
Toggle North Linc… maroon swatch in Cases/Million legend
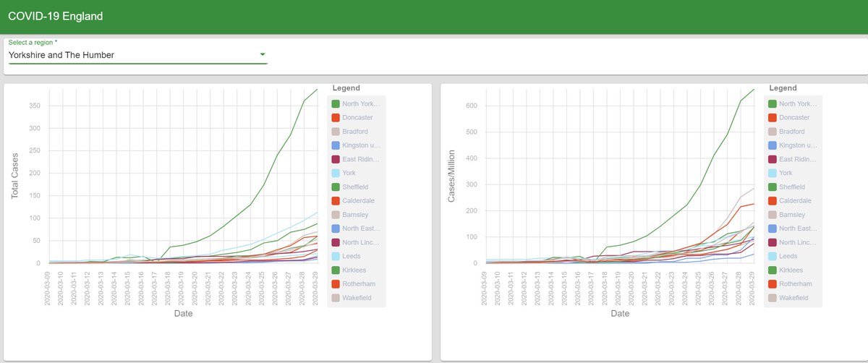[774, 242]
